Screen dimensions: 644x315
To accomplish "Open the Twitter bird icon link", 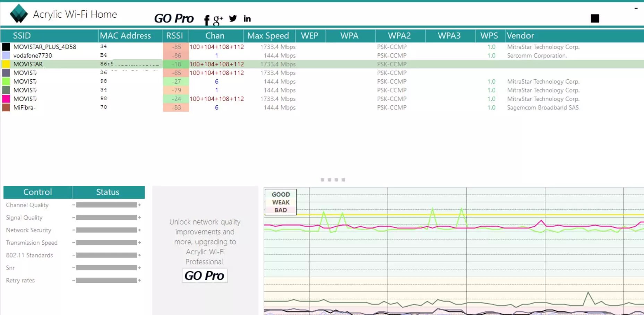I will pyautogui.click(x=233, y=18).
